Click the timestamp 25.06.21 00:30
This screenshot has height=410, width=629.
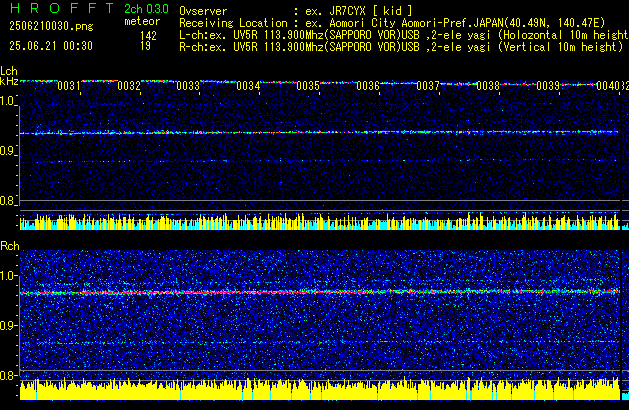pos(51,46)
